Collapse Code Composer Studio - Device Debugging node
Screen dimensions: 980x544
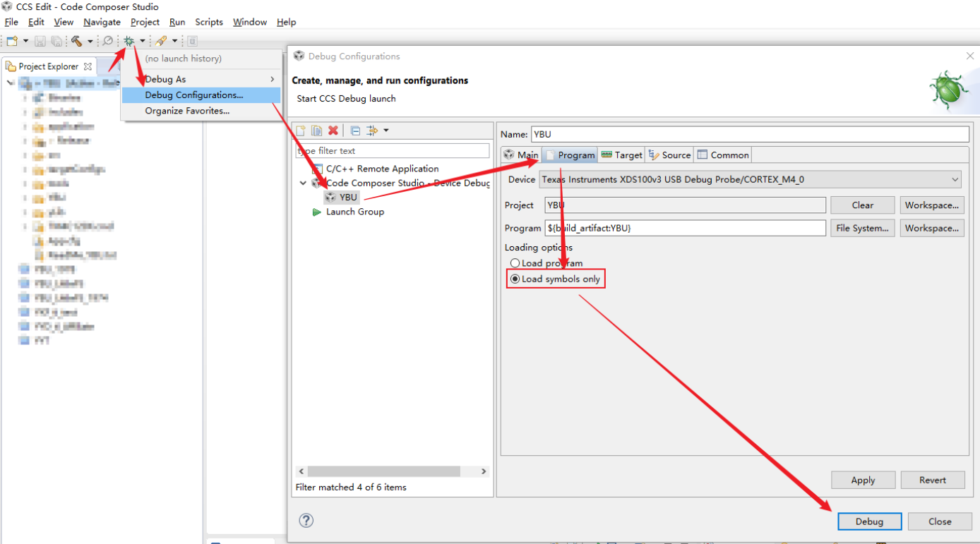[x=303, y=183]
